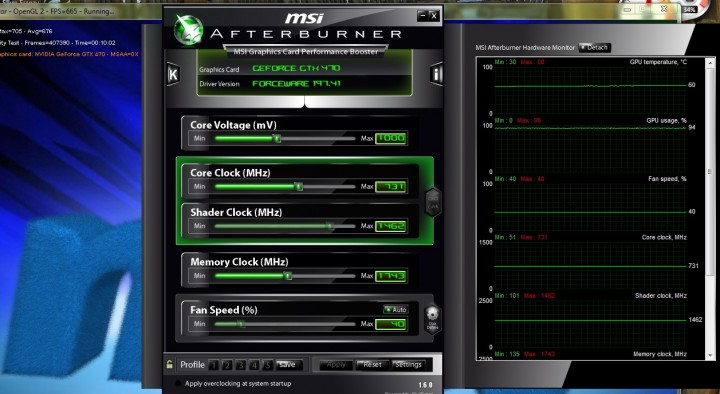Click the Driver Version label
Viewport: 720px width, 394px height.
click(219, 84)
